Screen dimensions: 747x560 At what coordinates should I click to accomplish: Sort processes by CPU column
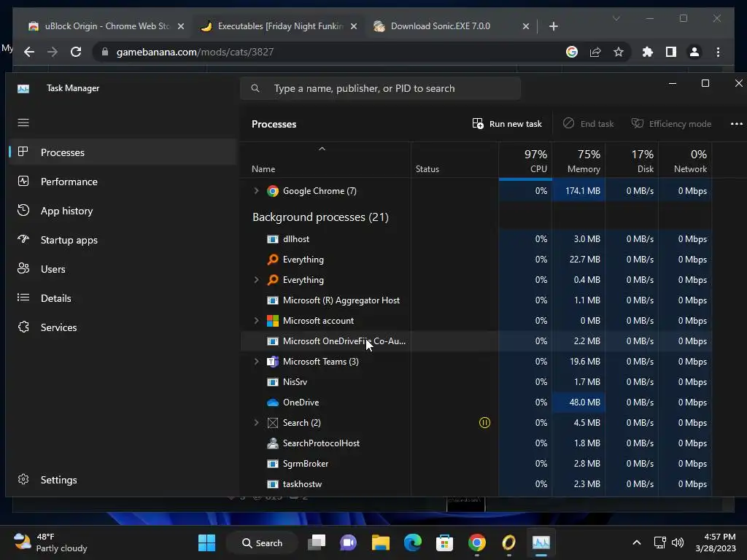(x=525, y=161)
